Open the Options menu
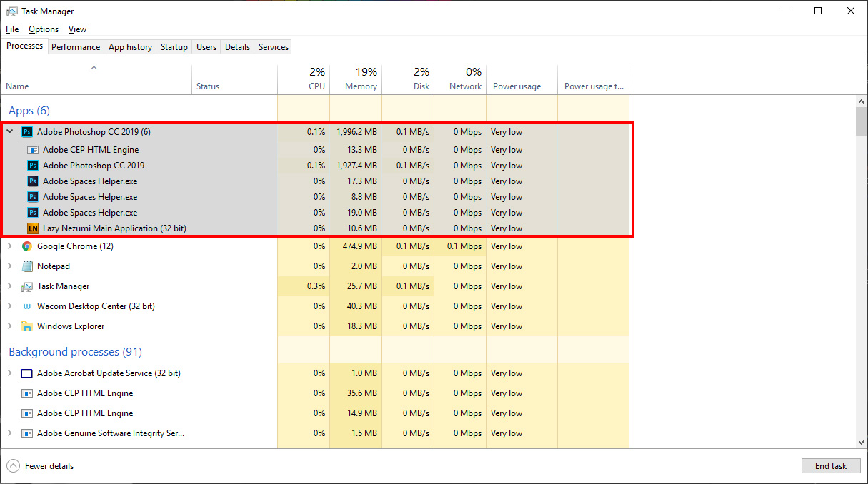The image size is (868, 484). point(44,29)
